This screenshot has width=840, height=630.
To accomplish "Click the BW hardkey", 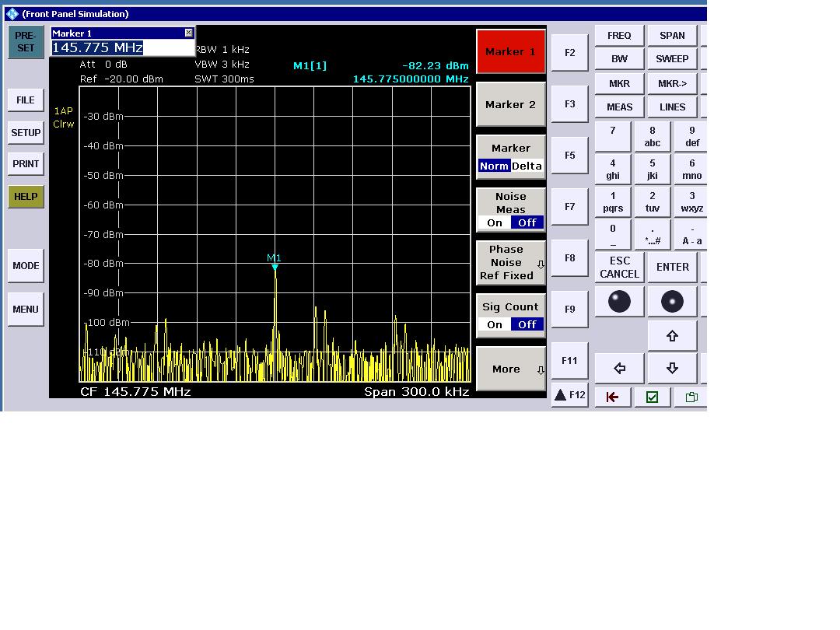I will coord(619,59).
